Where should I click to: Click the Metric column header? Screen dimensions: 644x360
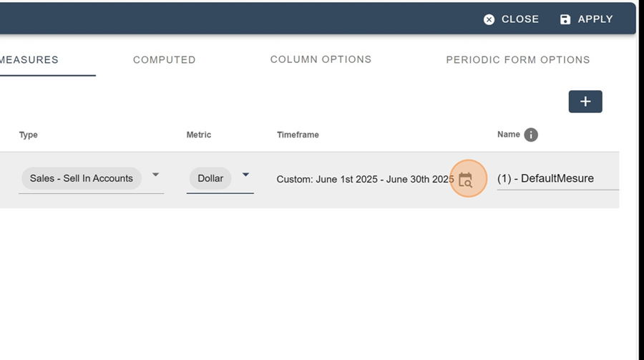click(199, 135)
